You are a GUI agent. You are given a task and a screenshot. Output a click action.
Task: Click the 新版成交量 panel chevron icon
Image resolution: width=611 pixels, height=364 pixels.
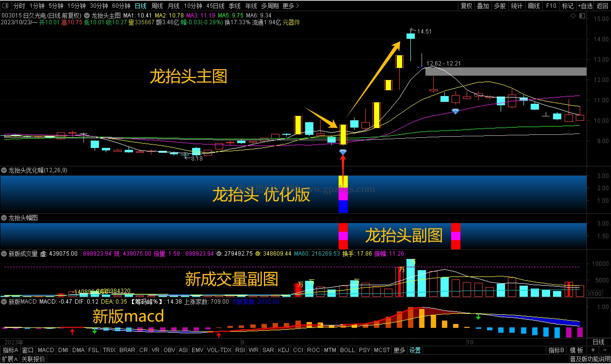pos(4,254)
